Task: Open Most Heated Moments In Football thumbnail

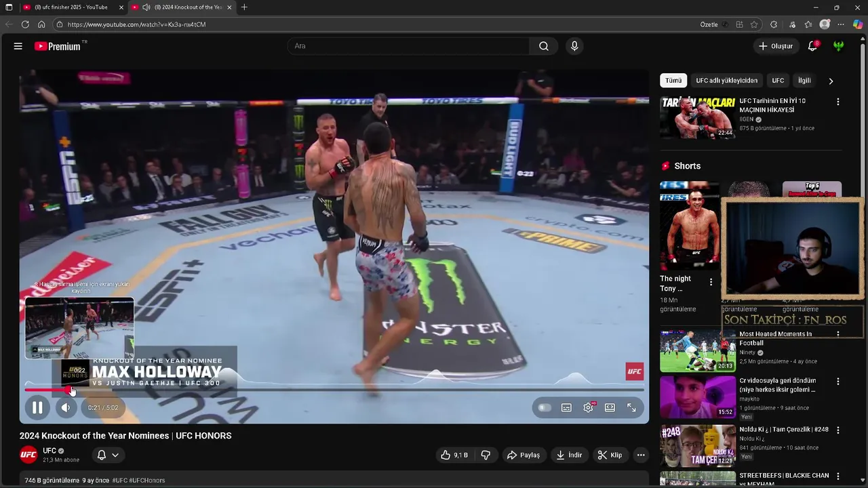Action: [x=698, y=350]
